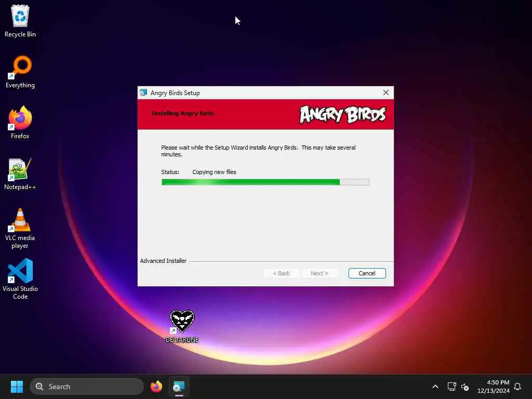Screen dimensions: 532x399
Task: Select the Visual Studio Code shortcut
Action: coord(20,279)
